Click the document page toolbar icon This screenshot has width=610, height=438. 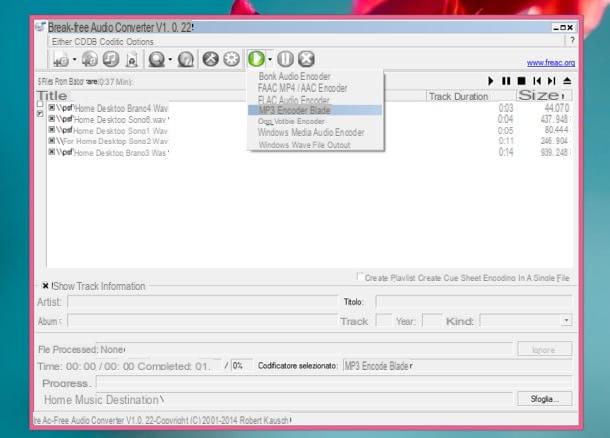[132, 60]
